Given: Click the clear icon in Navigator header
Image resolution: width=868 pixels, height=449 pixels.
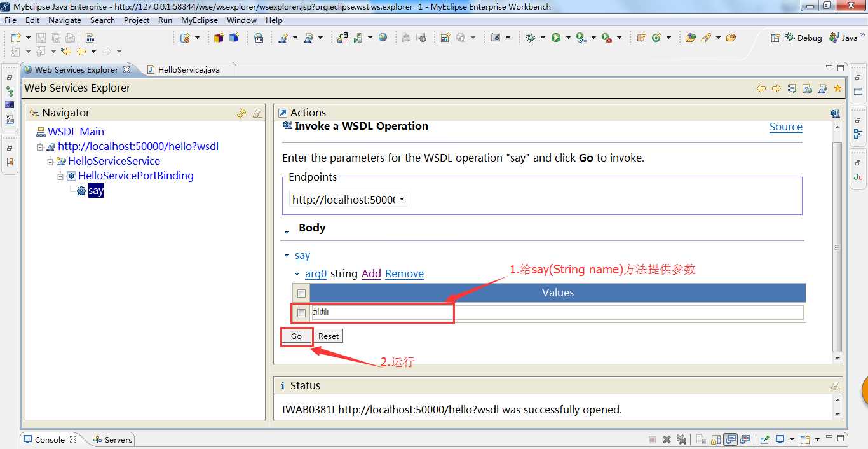Looking at the screenshot, I should [x=257, y=113].
